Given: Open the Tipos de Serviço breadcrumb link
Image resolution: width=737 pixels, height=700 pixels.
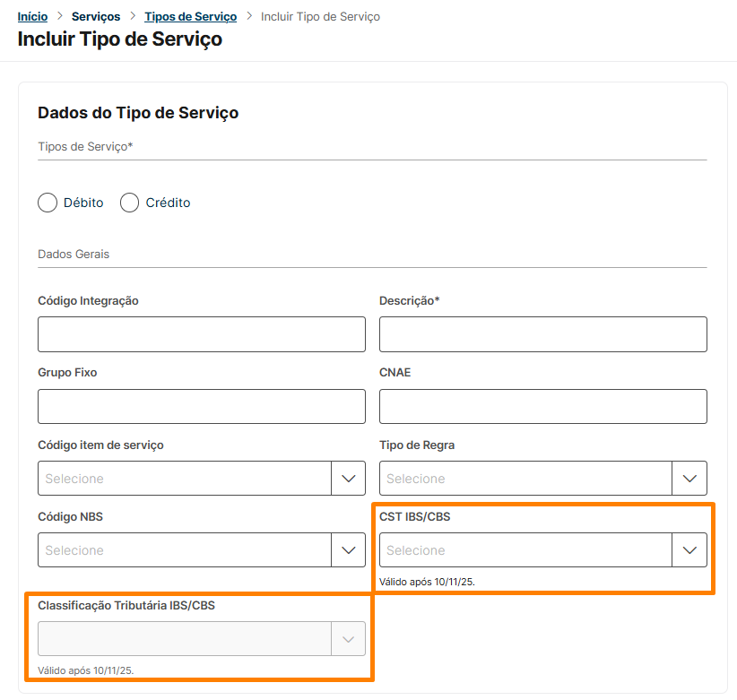Looking at the screenshot, I should tap(191, 17).
